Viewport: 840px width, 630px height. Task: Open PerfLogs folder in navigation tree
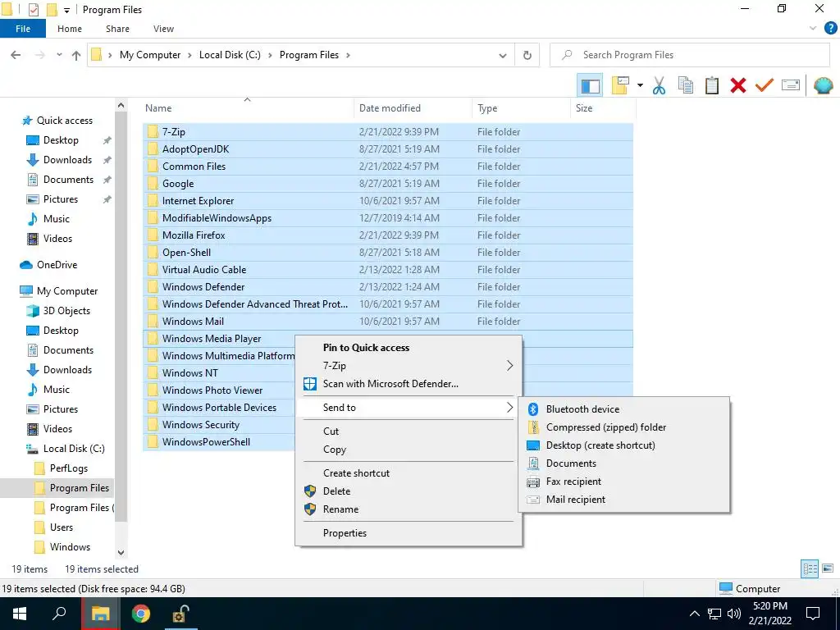coord(69,468)
